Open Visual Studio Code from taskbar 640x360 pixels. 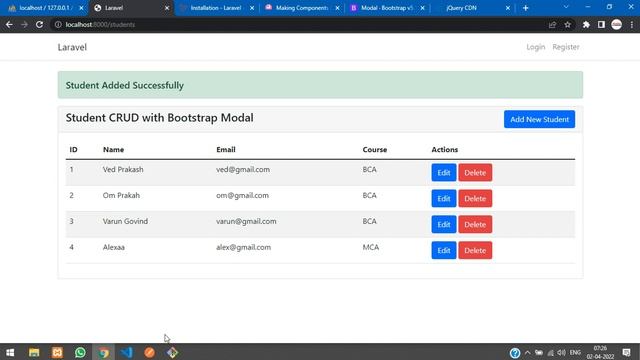click(x=127, y=352)
